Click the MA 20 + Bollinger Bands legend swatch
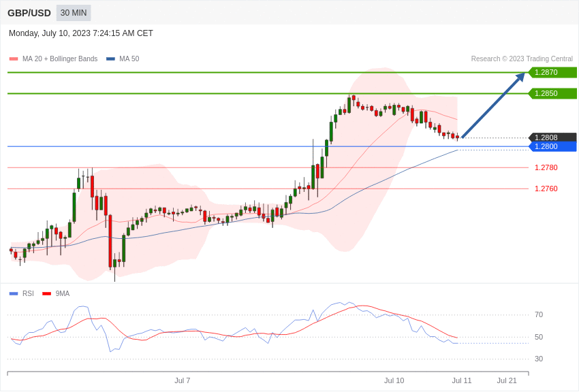Image resolution: width=579 pixels, height=392 pixels. coord(14,59)
